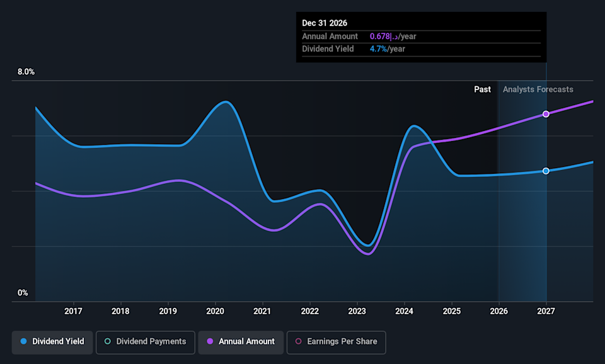The width and height of the screenshot is (605, 364).
Task: Click the 2017 label on the x-axis
Action: coord(74,311)
